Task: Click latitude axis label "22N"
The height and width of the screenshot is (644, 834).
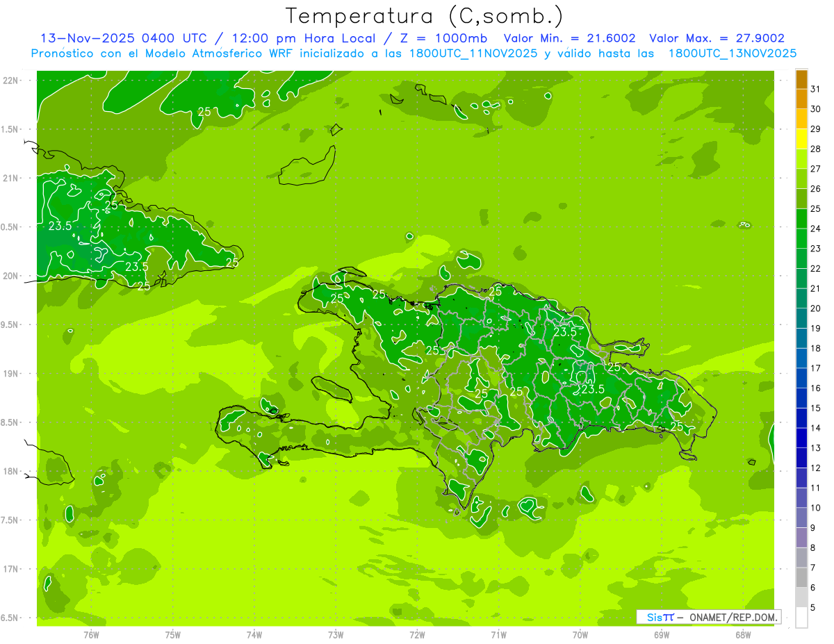Action: 10,81
